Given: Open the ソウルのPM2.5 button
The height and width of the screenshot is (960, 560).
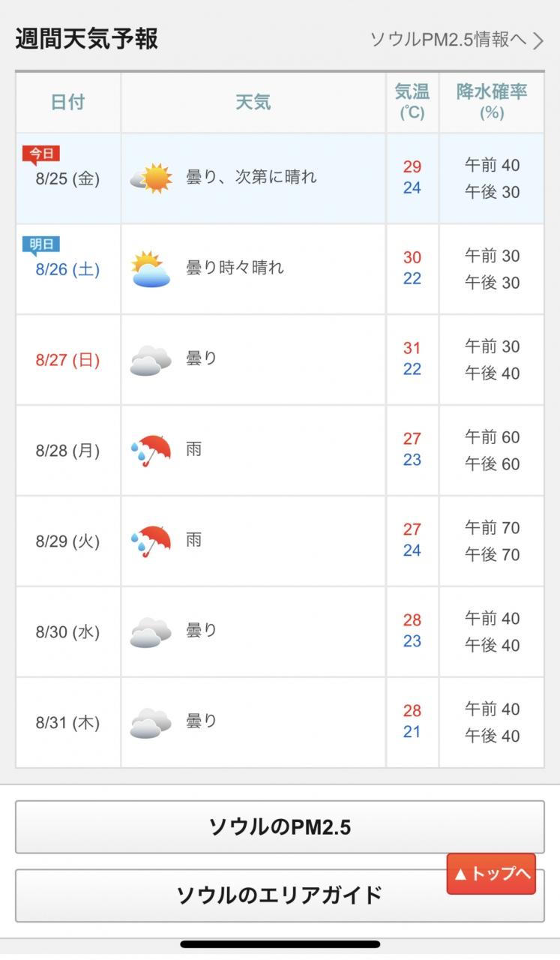Looking at the screenshot, I should tap(280, 826).
